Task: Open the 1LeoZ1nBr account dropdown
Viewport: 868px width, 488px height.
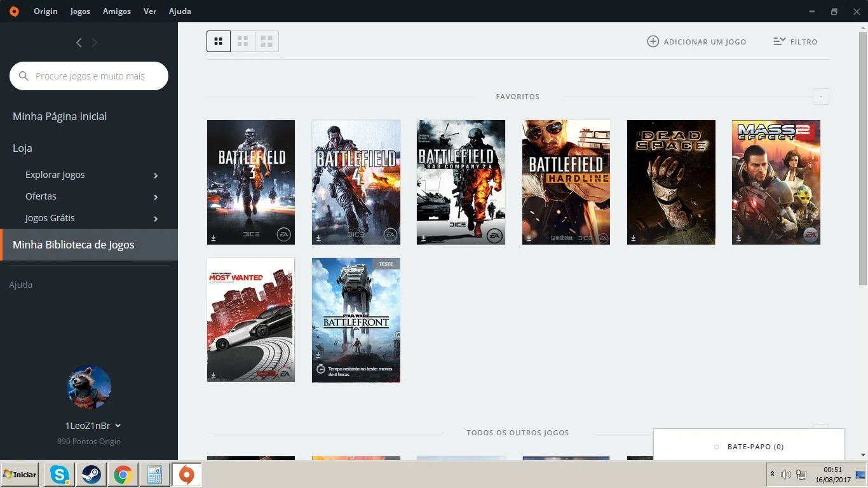Action: point(93,426)
